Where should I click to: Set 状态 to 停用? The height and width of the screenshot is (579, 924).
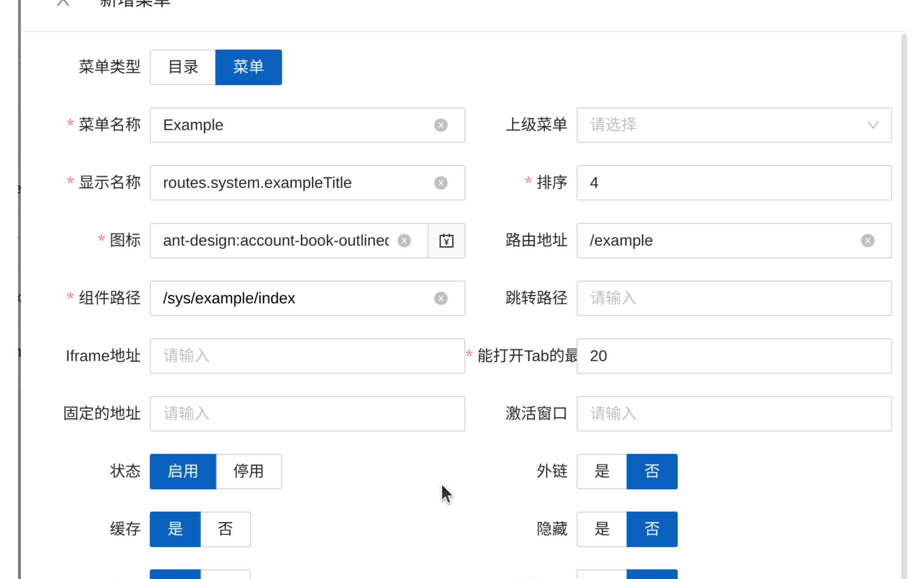coord(248,471)
